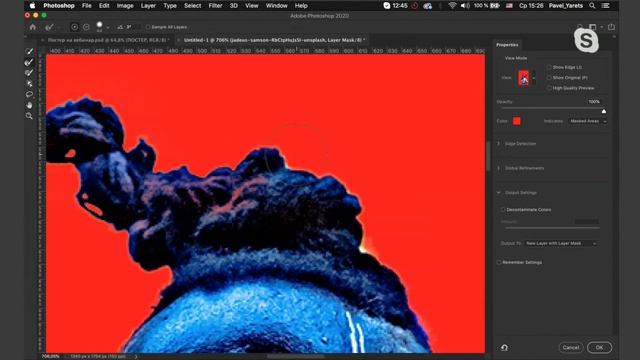Image resolution: width=640 pixels, height=360 pixels.
Task: Open the Apple menu
Action: [x=32, y=6]
